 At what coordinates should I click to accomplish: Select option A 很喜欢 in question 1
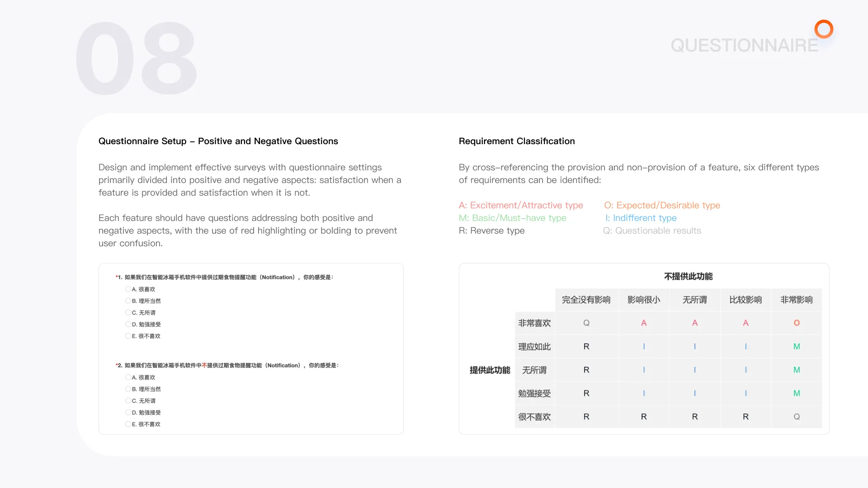(x=128, y=289)
